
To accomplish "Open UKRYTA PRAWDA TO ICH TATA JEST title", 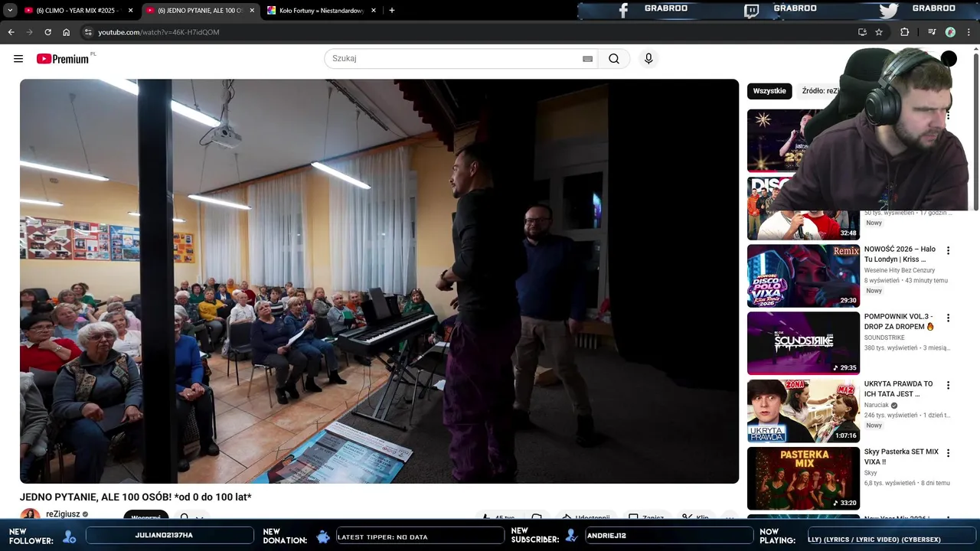I will pos(898,389).
